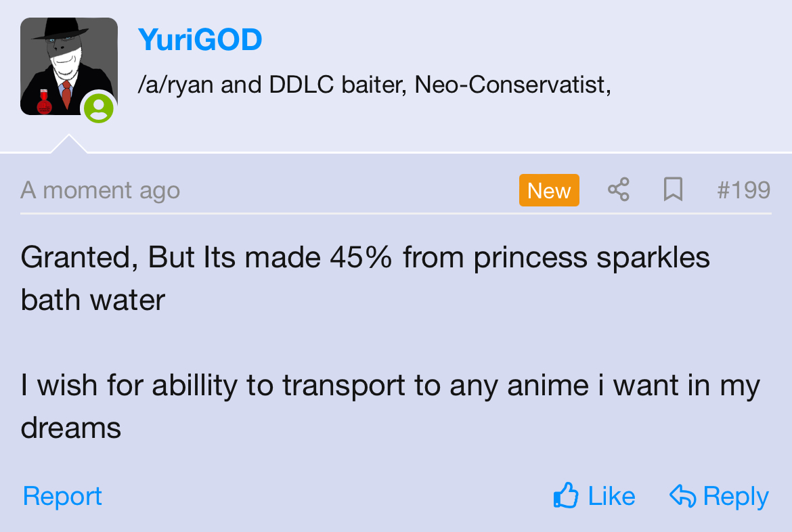Click the "/a/ryan and DDLC baiter" user title
This screenshot has width=792, height=532.
pyautogui.click(x=271, y=85)
